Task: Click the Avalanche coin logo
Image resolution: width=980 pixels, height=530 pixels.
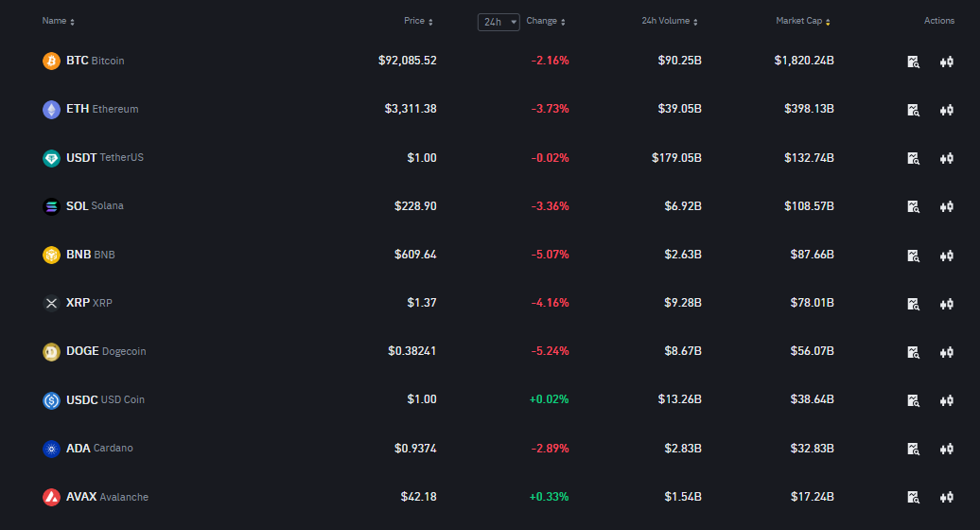Action: coord(51,497)
